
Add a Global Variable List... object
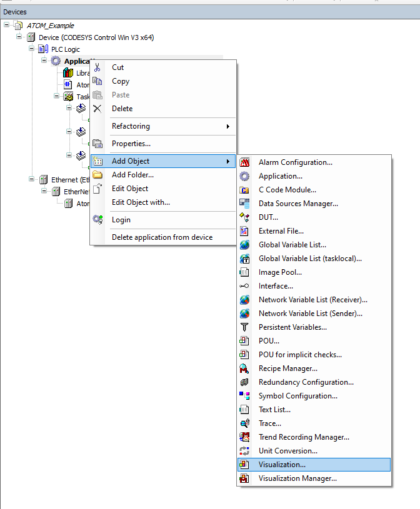[x=292, y=245]
